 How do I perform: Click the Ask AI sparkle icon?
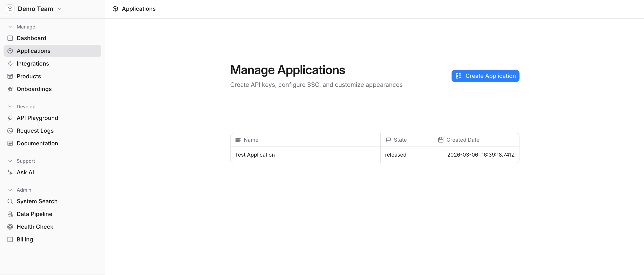pos(10,172)
